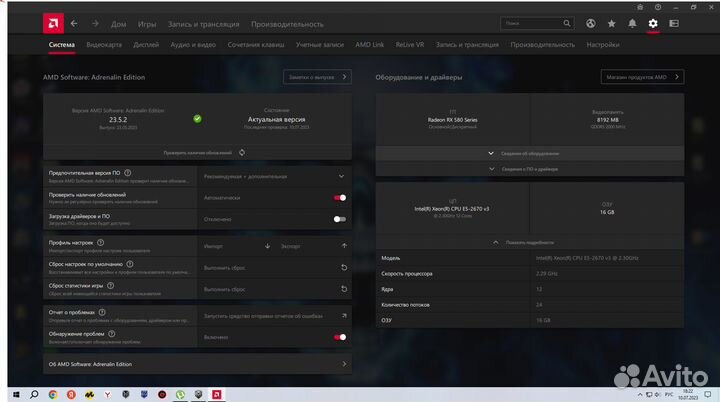Open notifications bell icon

(632, 23)
